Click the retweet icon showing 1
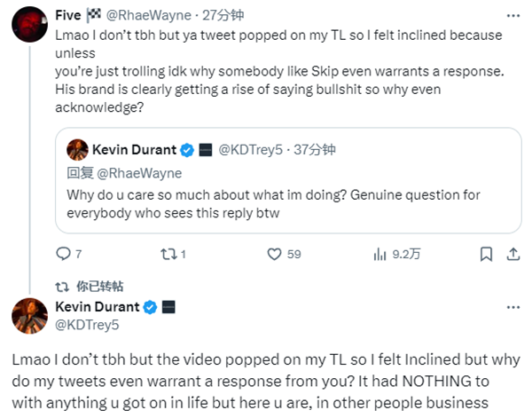This screenshot has width=532, height=418. point(168,254)
